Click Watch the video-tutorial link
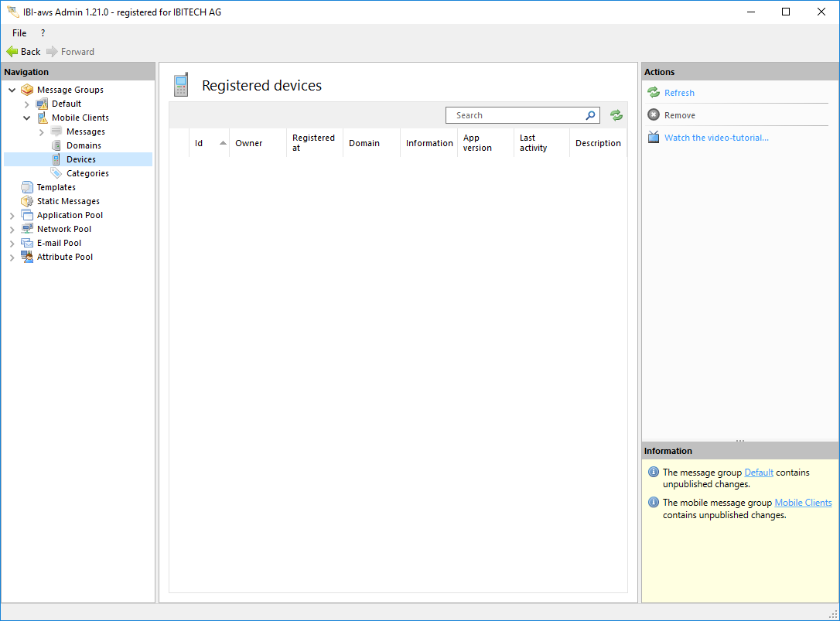The height and width of the screenshot is (621, 840). [x=716, y=138]
